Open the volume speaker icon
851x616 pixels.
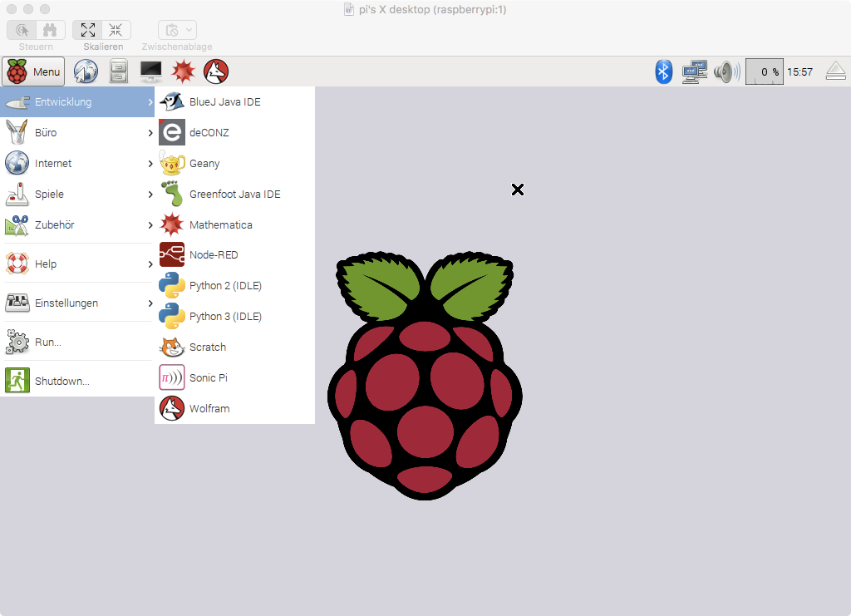click(x=726, y=71)
